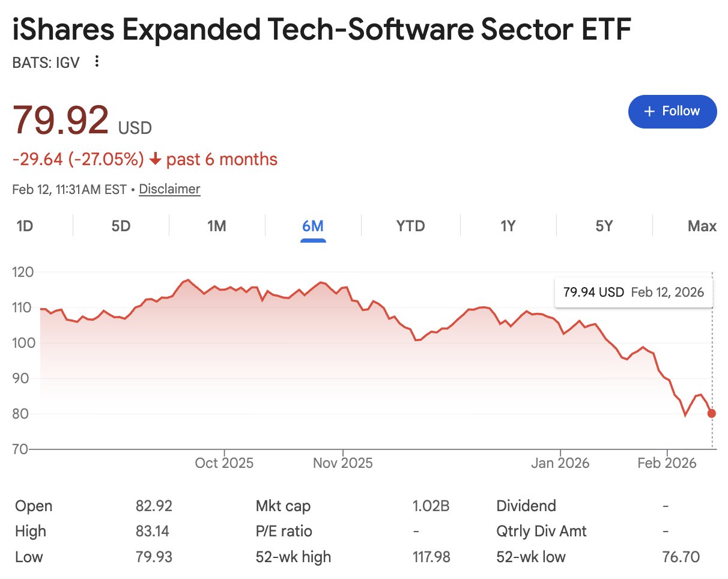
Task: Click the ETF title heading
Action: click(321, 28)
